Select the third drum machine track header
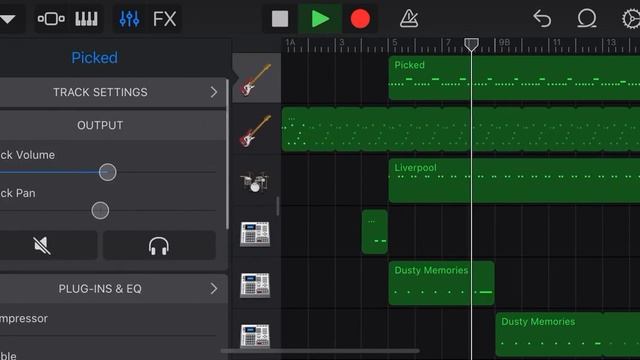This screenshot has width=640, height=360. [256, 335]
